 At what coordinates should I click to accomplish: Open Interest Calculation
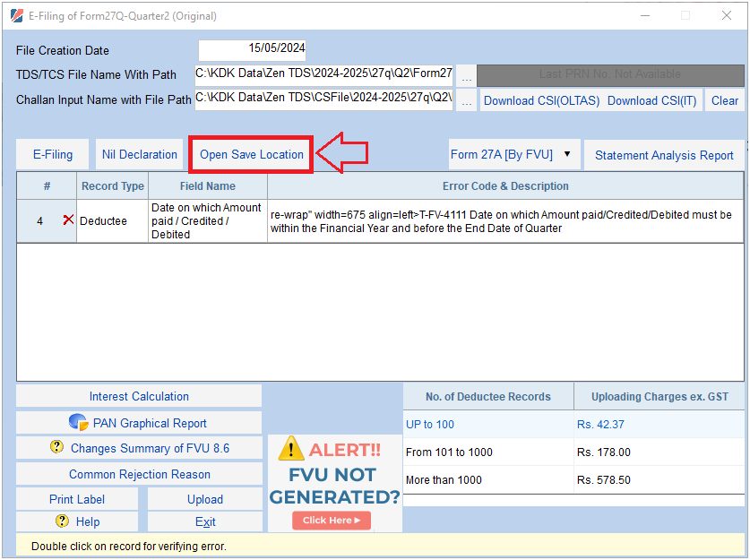click(139, 396)
